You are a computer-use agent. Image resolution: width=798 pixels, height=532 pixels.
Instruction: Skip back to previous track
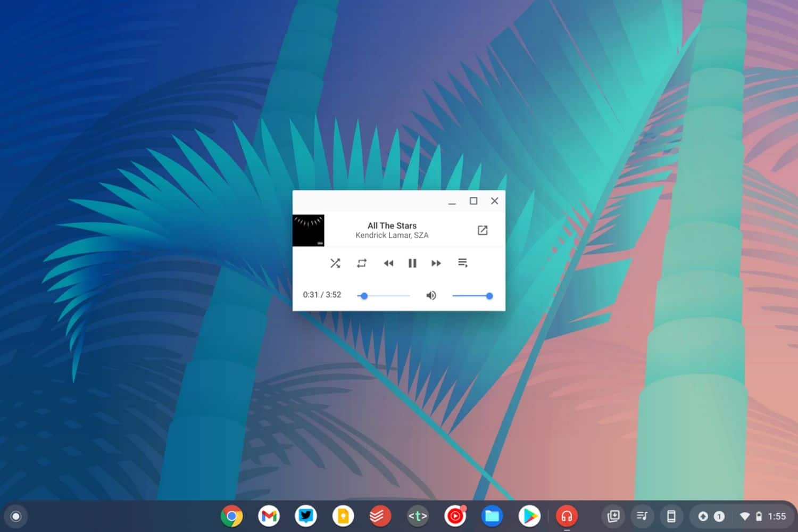pos(388,263)
